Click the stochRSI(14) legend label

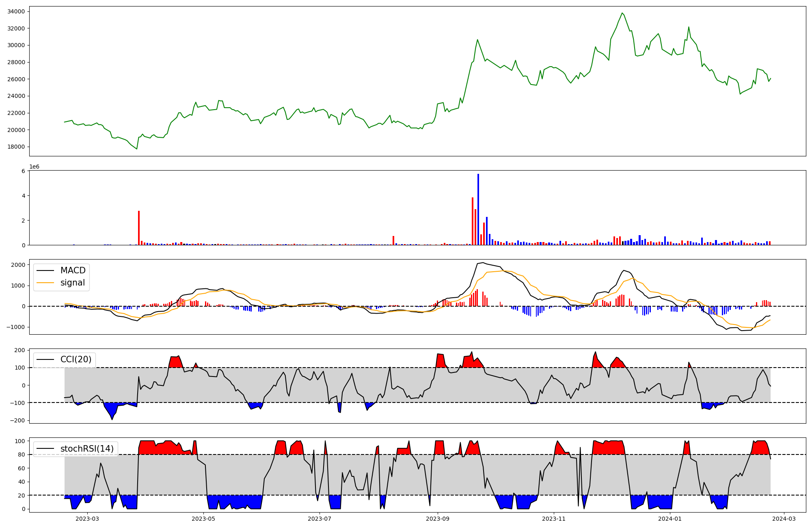coord(86,449)
